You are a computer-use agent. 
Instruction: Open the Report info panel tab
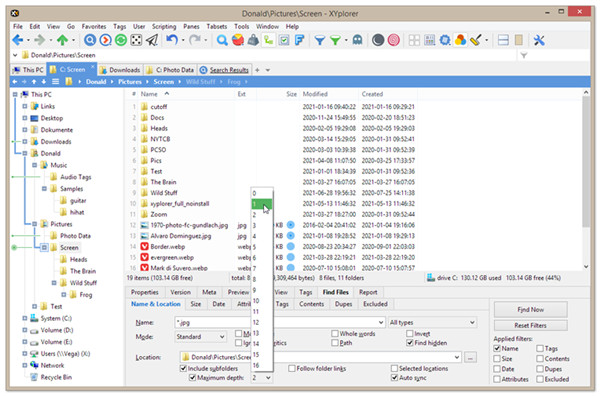point(368,292)
